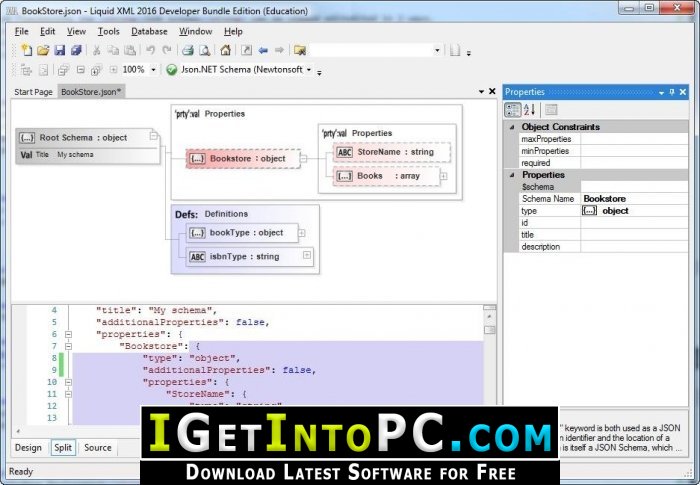Redo the last undone action

click(x=167, y=50)
